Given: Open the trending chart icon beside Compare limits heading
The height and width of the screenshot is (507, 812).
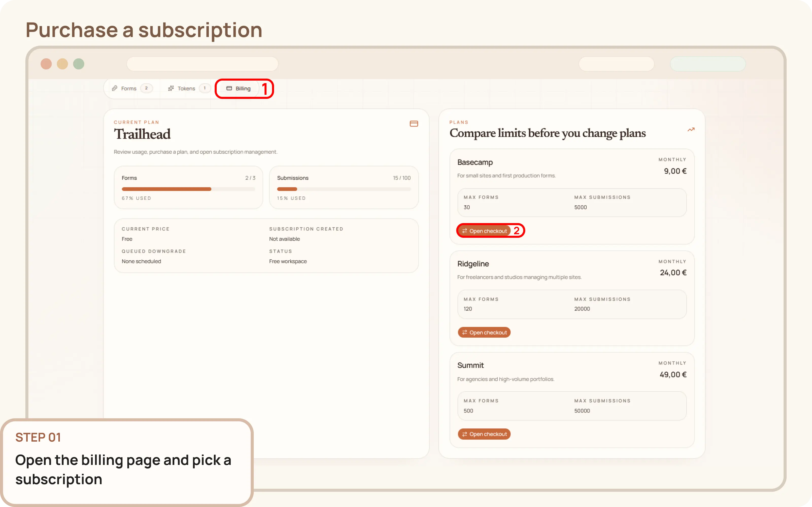Looking at the screenshot, I should (691, 130).
